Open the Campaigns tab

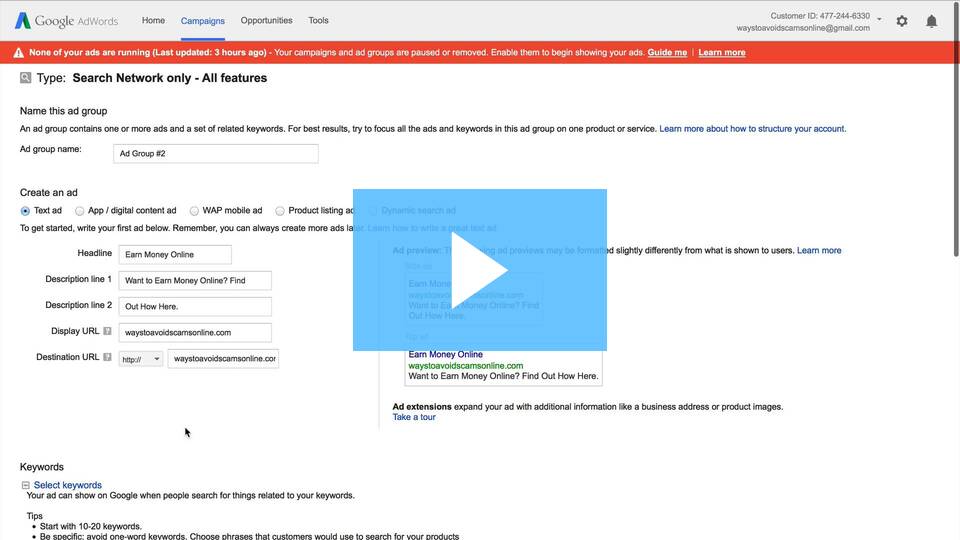coord(203,21)
